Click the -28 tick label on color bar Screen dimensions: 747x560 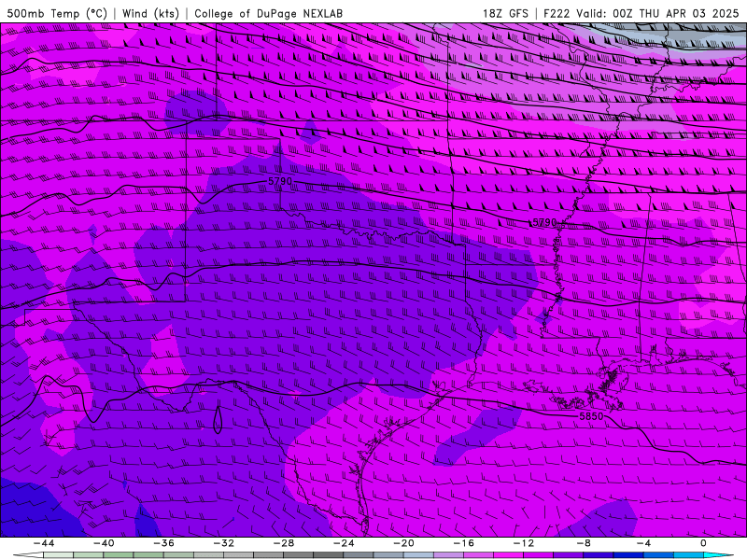click(x=284, y=543)
